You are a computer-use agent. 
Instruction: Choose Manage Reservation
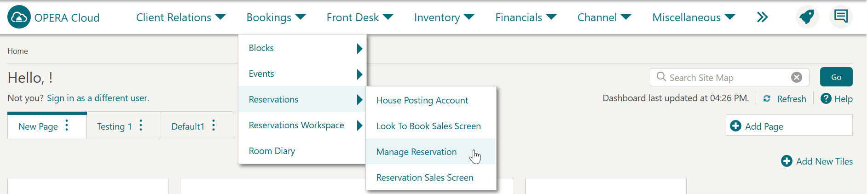(431, 152)
